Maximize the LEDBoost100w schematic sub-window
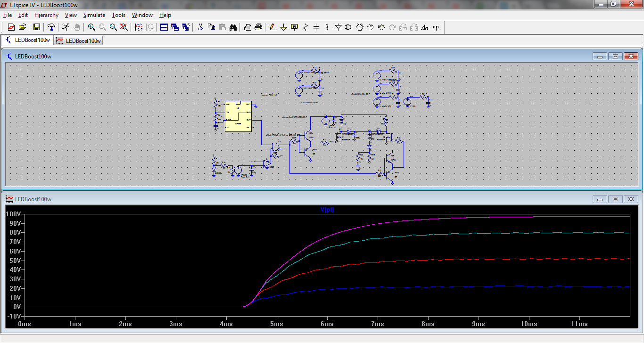The width and height of the screenshot is (644, 343). (x=615, y=57)
